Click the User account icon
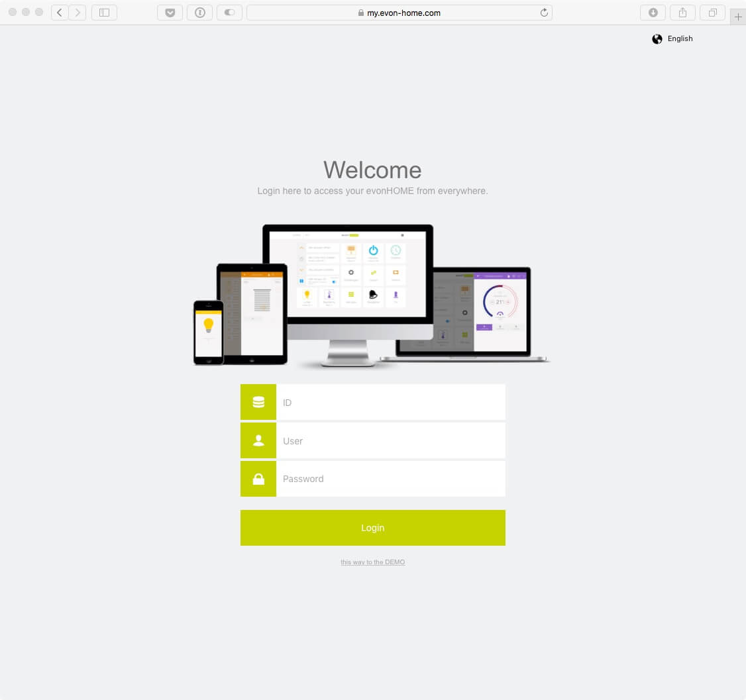The width and height of the screenshot is (746, 700). [x=258, y=440]
